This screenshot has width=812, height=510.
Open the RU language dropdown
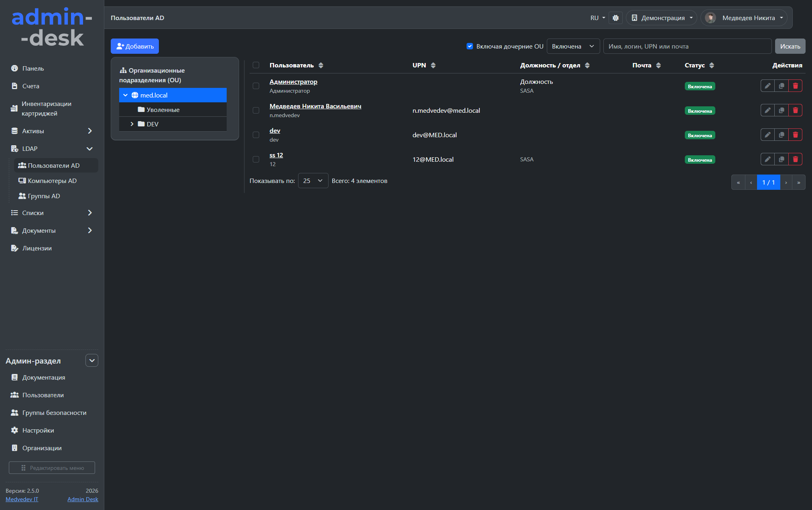point(597,18)
